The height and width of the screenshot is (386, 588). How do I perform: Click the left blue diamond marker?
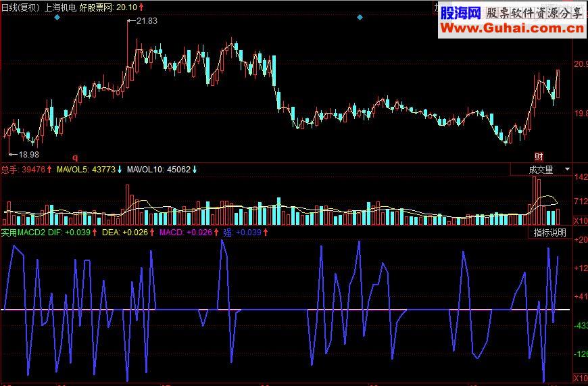(x=57, y=18)
